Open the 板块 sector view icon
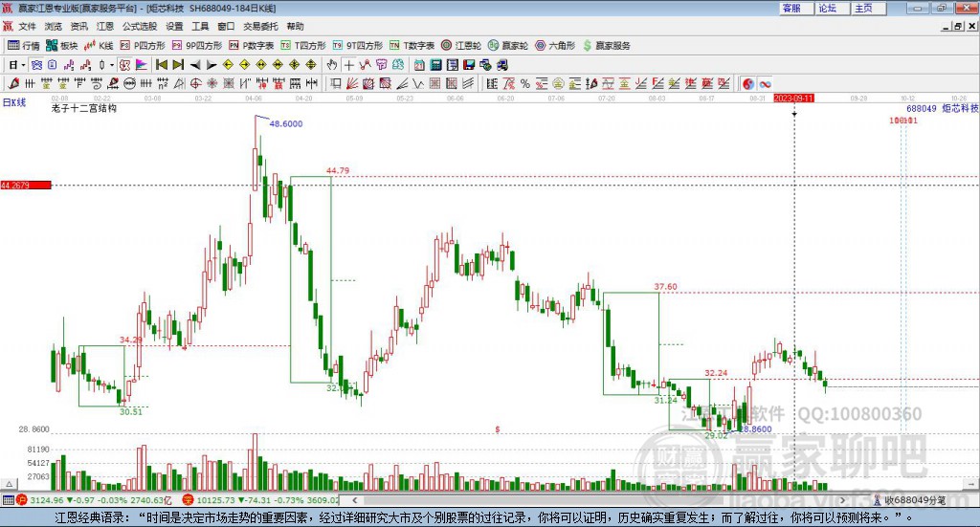980x527 pixels. pyautogui.click(x=61, y=46)
